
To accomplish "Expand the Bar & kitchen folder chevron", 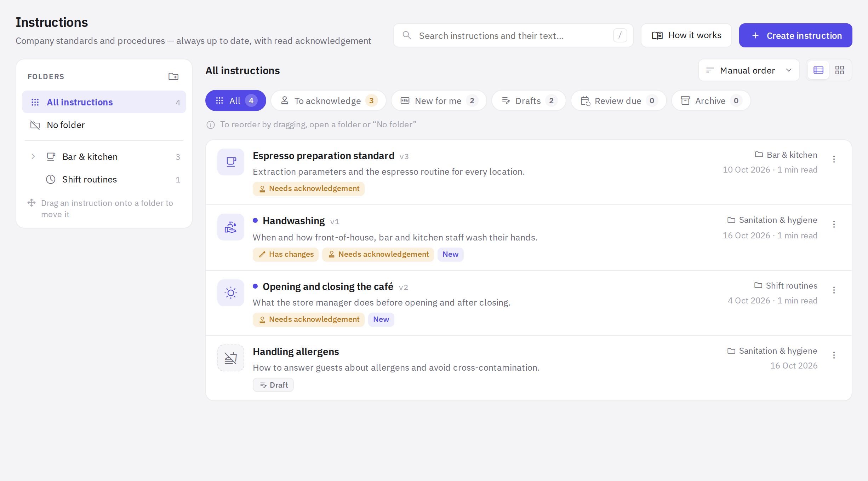I will pyautogui.click(x=33, y=157).
